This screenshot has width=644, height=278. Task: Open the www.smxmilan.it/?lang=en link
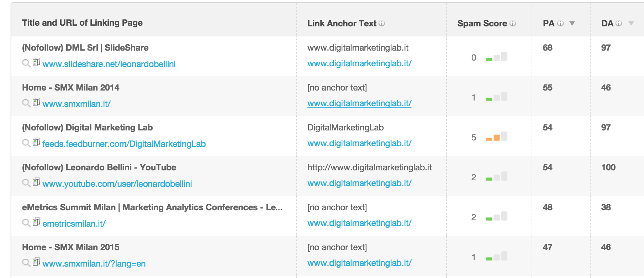tap(94, 264)
